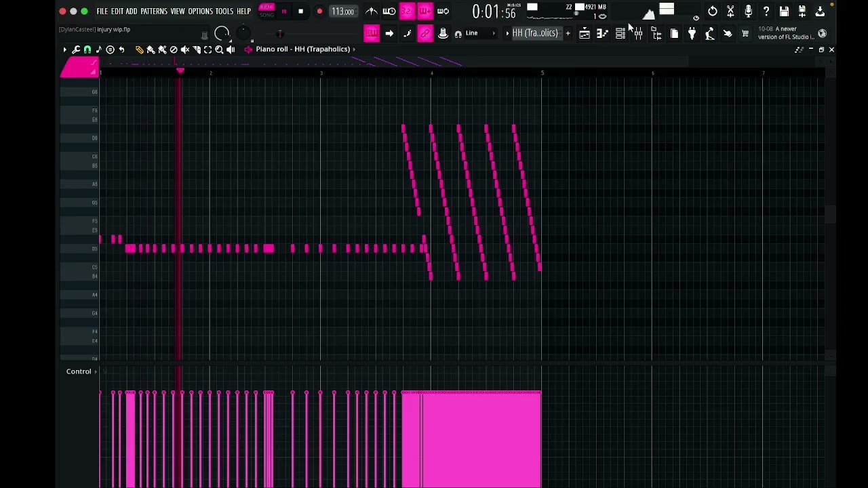Pause playback with the pause button
The width and height of the screenshot is (868, 488).
pyautogui.click(x=283, y=12)
